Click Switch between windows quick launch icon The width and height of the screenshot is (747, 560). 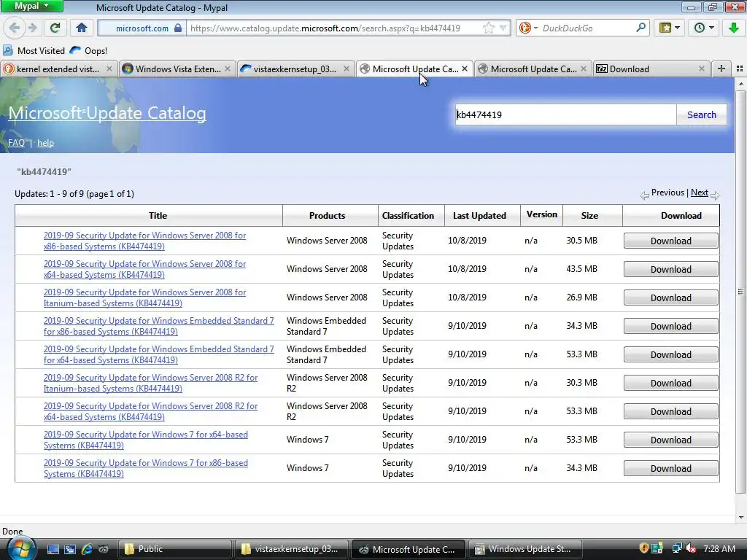69,549
